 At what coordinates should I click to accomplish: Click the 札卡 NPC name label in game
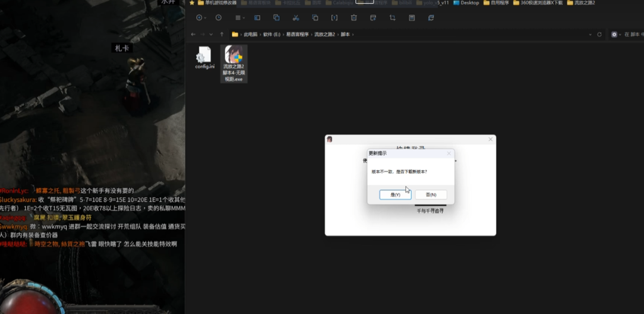click(122, 48)
